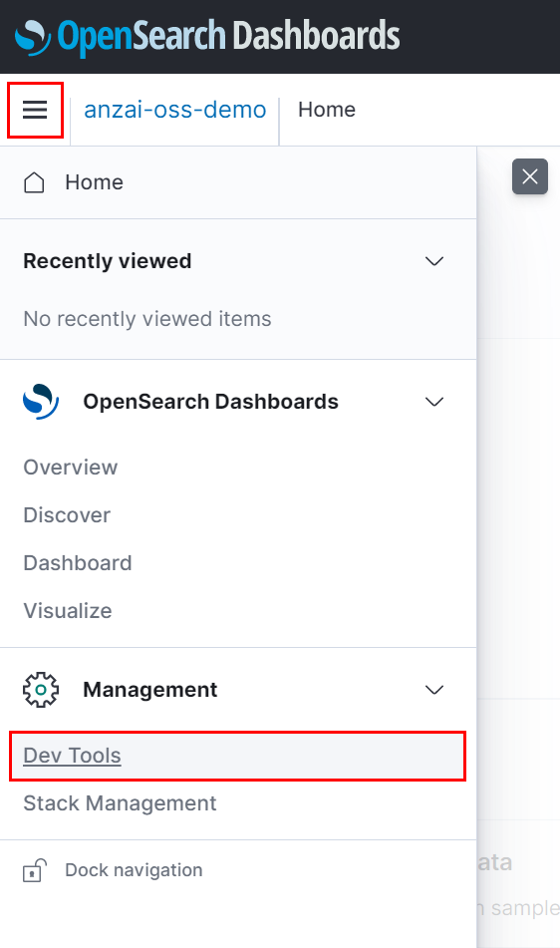
Task: Click the anzai-oss-demo breadcrumb link
Action: (175, 110)
